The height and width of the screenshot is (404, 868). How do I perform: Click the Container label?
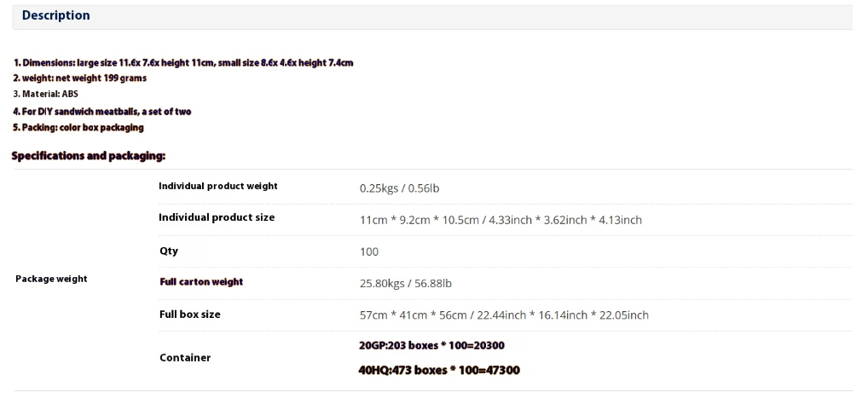click(185, 358)
